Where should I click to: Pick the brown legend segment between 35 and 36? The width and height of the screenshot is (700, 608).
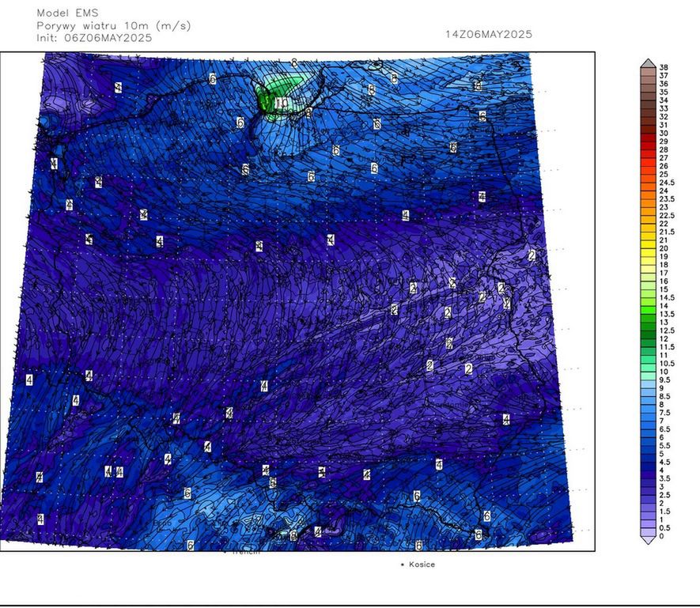648,89
